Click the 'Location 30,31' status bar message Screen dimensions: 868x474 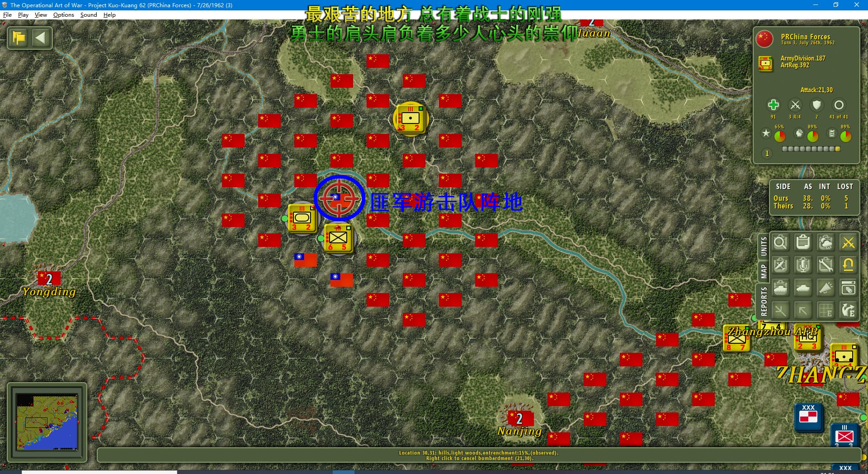point(479,453)
